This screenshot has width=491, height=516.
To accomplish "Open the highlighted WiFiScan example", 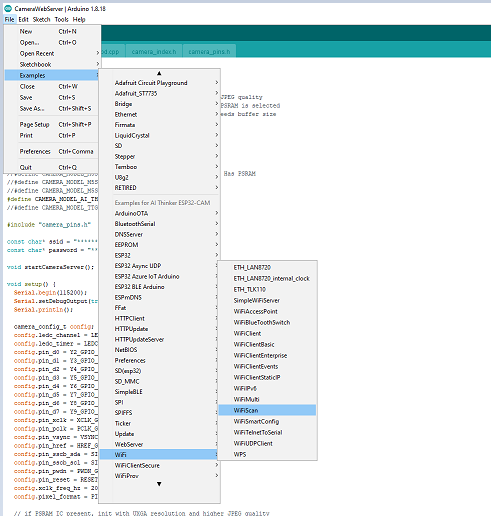I will tap(267, 410).
